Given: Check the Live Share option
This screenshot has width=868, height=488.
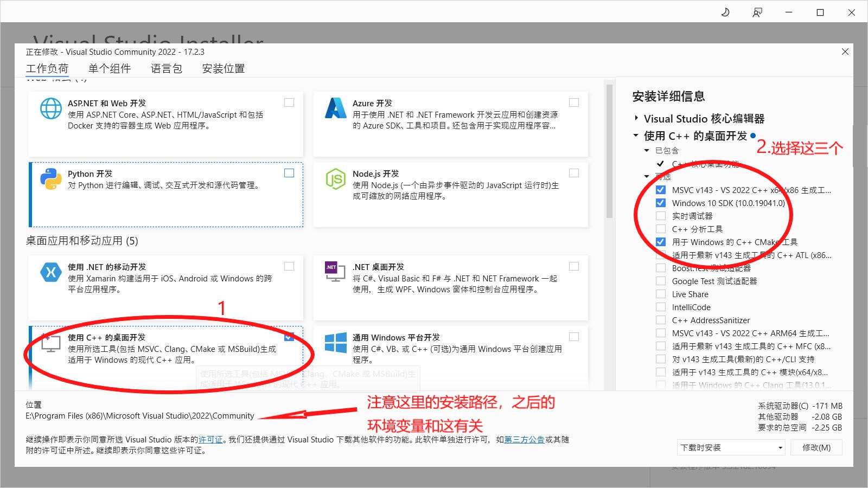Looking at the screenshot, I should [x=661, y=294].
